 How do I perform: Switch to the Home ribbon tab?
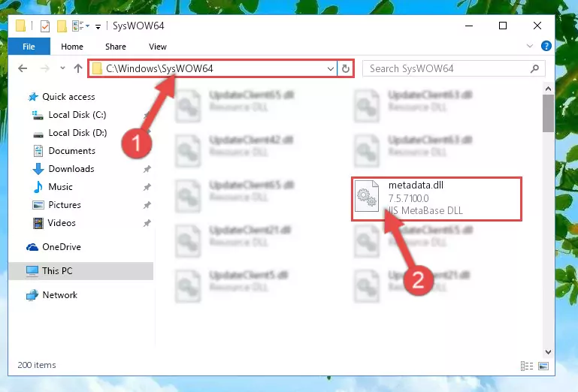(72, 47)
